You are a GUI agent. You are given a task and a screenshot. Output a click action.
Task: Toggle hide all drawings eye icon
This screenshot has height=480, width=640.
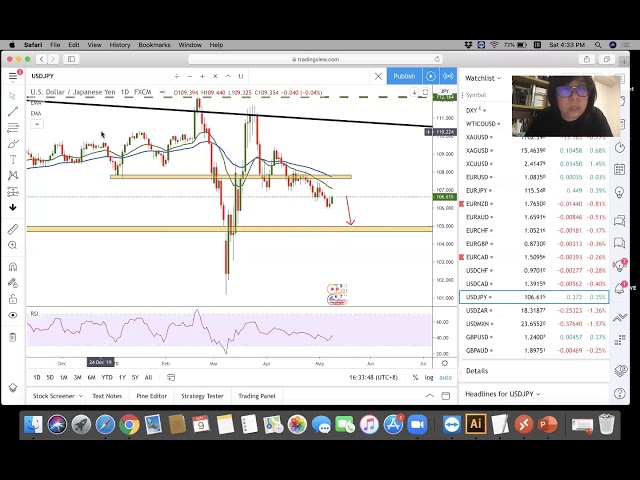click(x=13, y=315)
